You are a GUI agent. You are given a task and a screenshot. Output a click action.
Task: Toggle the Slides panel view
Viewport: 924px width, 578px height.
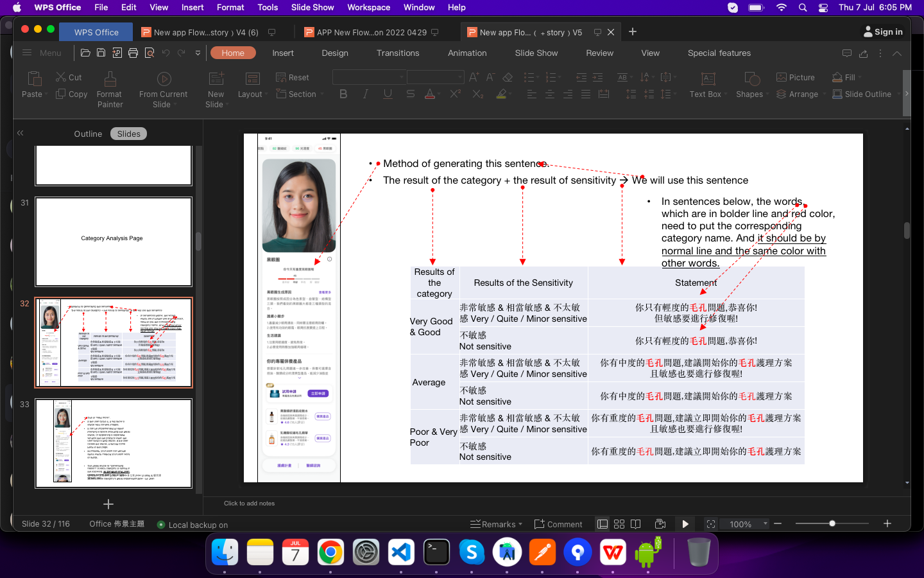(x=128, y=134)
